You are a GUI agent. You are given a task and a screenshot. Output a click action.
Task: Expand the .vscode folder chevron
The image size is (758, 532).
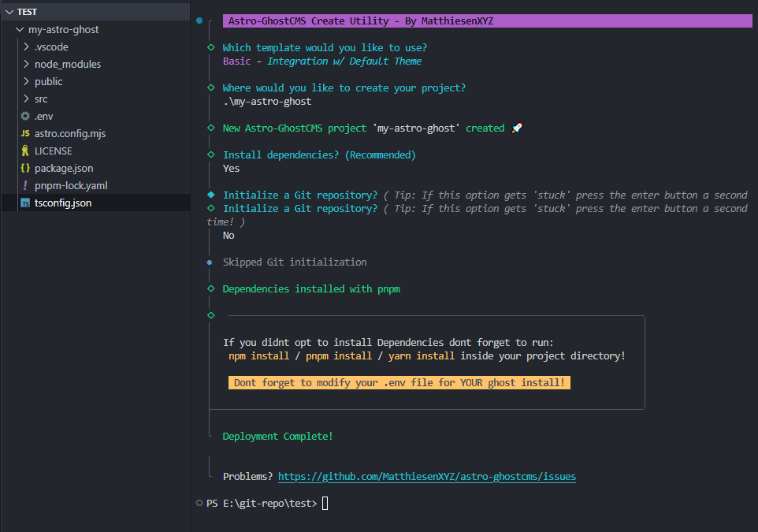pyautogui.click(x=26, y=47)
